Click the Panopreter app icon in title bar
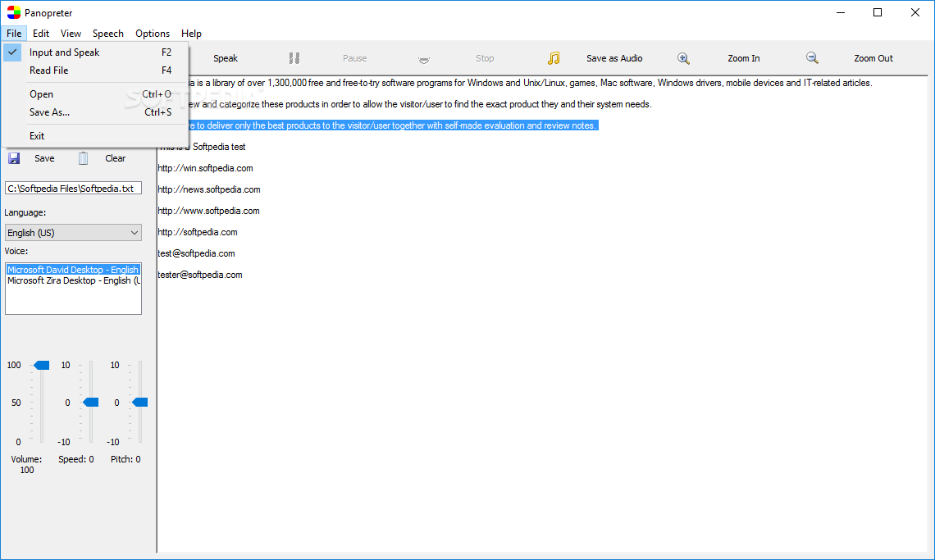 (x=13, y=12)
